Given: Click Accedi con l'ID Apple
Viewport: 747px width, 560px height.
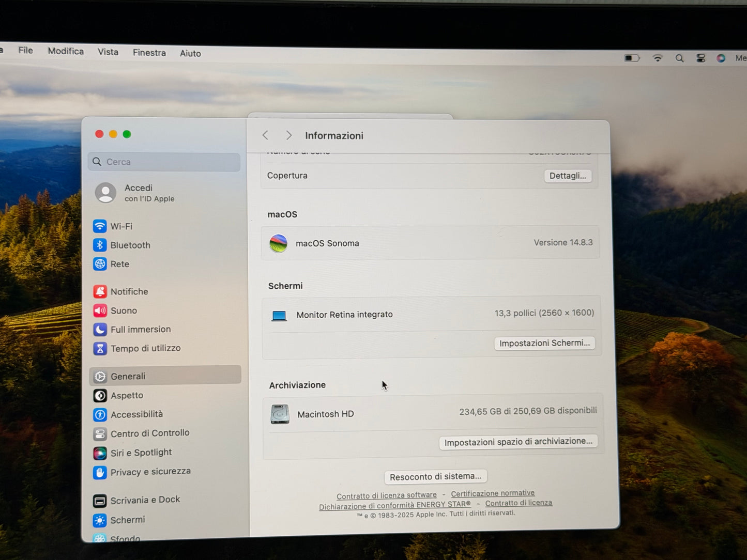Looking at the screenshot, I should click(x=149, y=193).
